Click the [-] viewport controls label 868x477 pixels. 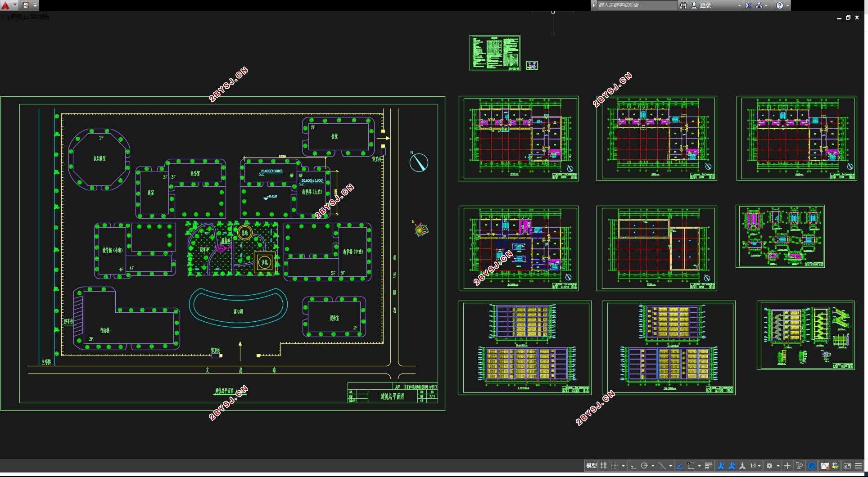4,17
